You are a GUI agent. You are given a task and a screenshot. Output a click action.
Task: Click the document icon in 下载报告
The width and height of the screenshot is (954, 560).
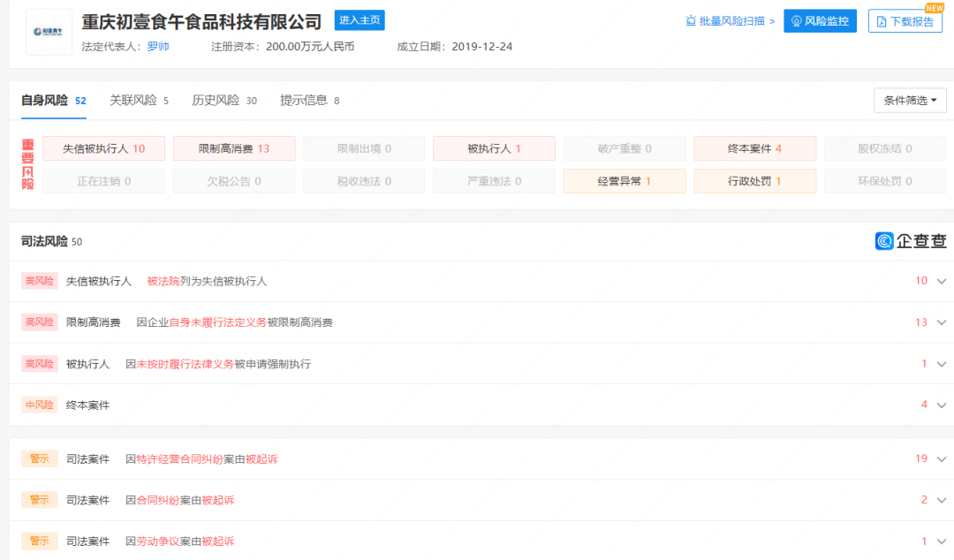coord(883,20)
